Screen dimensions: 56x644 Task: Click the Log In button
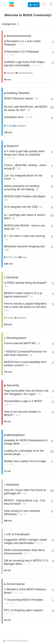pos(34,5)
